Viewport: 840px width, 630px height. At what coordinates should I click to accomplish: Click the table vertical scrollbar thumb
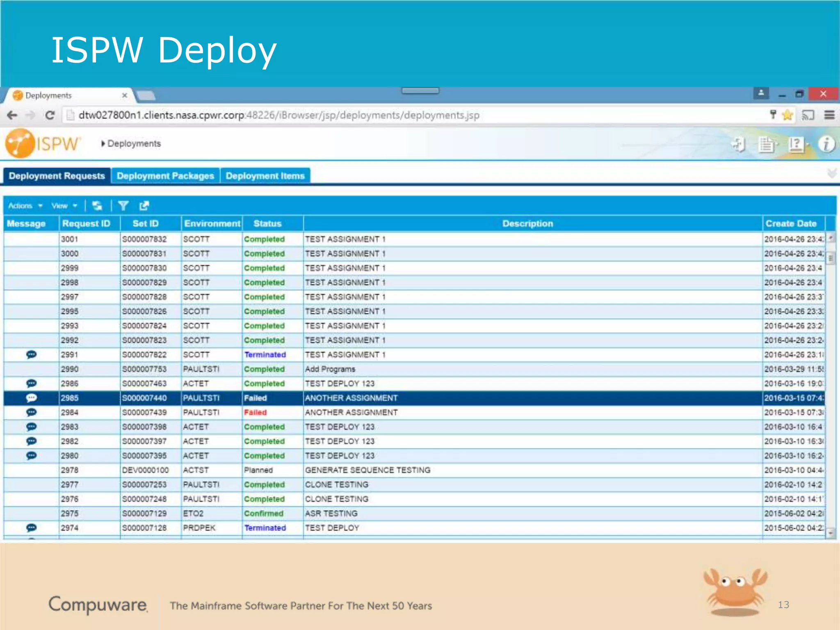click(x=831, y=258)
